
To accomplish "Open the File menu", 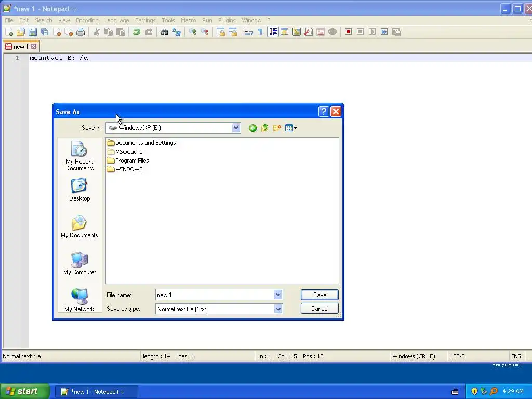I will point(9,20).
